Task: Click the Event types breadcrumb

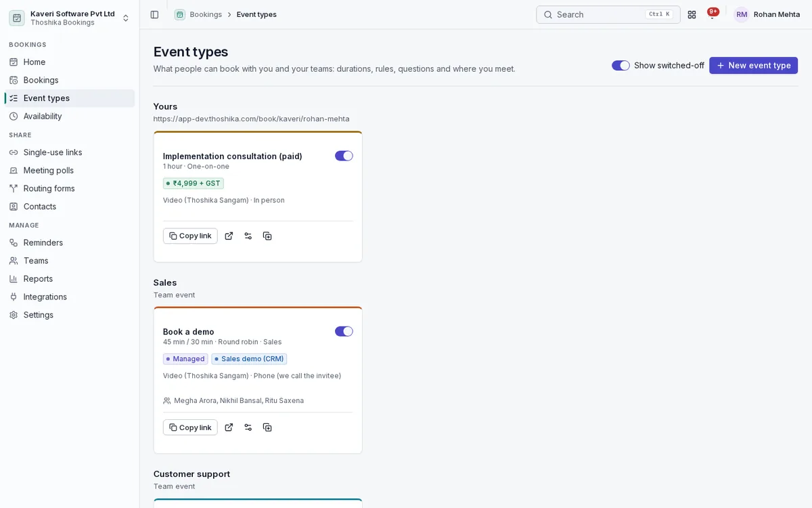Action: point(256,14)
